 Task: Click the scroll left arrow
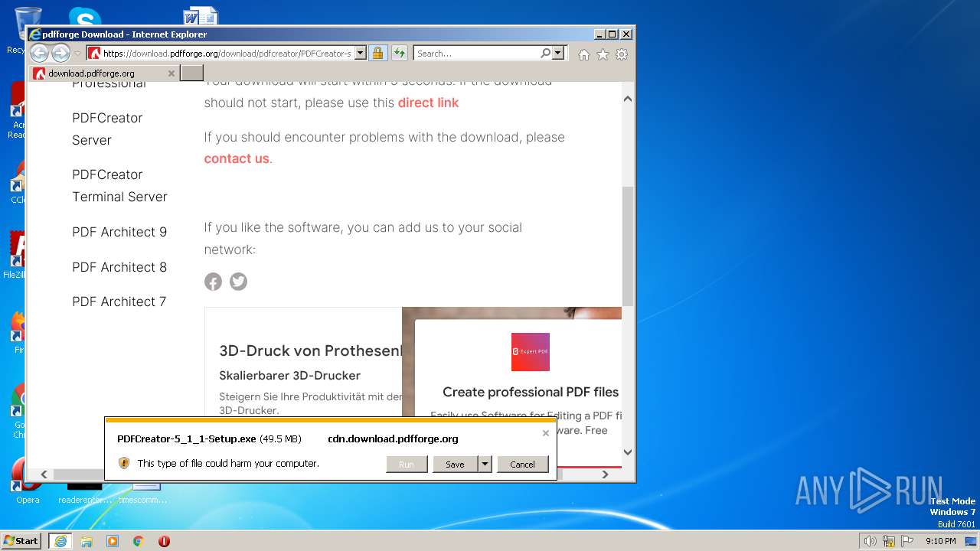[x=44, y=474]
